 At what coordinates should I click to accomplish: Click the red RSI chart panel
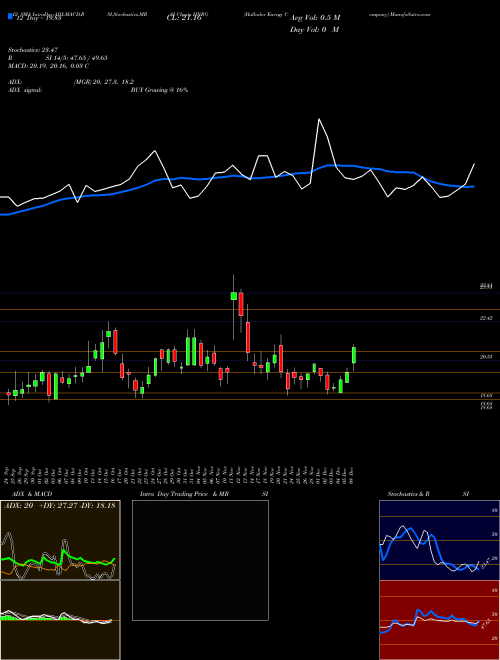pos(439,620)
